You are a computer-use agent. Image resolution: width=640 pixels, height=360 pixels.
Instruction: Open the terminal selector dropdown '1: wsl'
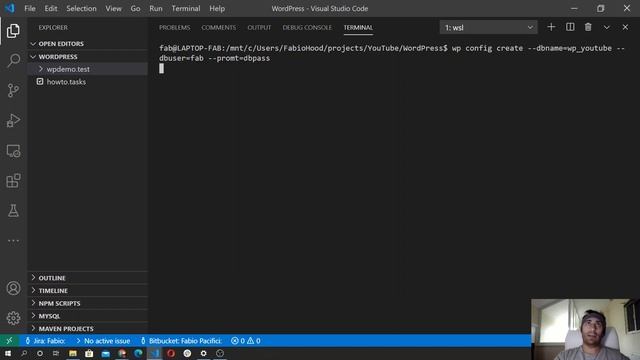[488, 27]
